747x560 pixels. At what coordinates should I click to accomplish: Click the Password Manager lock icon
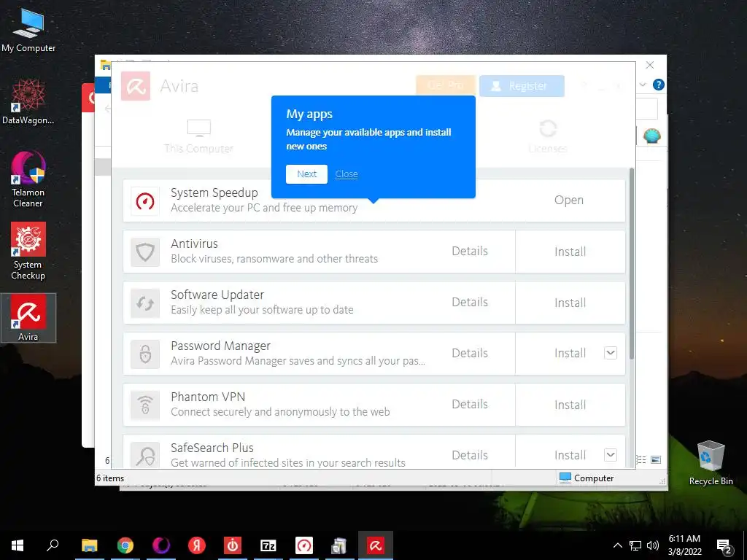(x=145, y=354)
